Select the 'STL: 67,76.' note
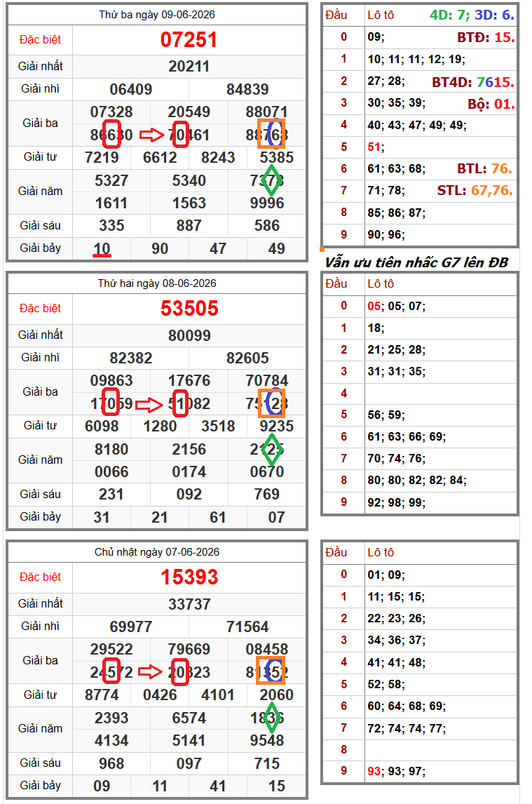The image size is (532, 804). click(475, 190)
